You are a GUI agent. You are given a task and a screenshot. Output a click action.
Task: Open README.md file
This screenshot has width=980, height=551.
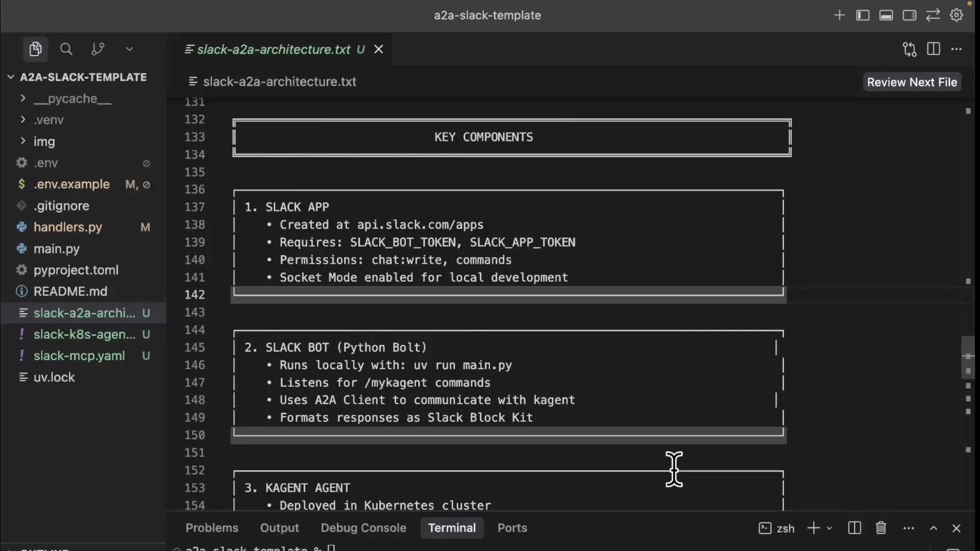(83, 291)
